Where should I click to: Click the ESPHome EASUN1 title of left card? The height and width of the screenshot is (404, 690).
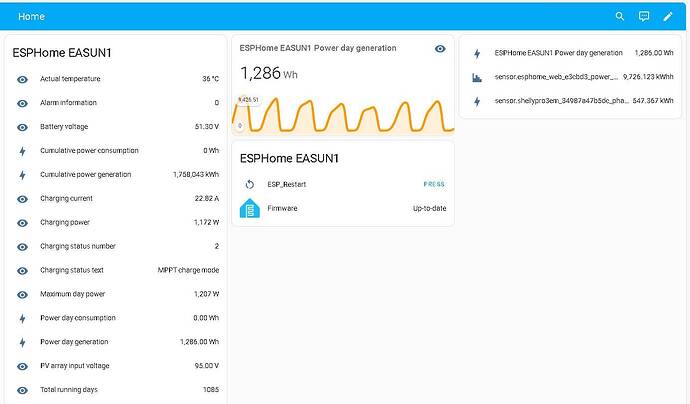click(x=62, y=53)
